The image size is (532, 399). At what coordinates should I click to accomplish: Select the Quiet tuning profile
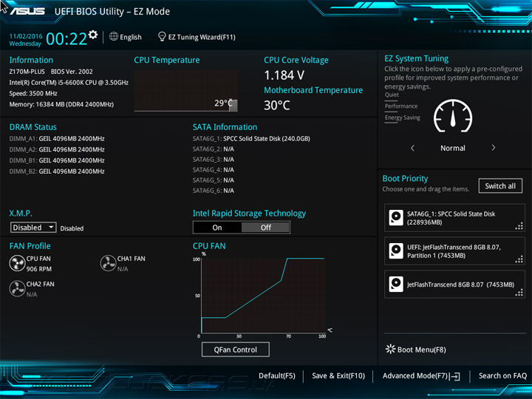pos(392,95)
